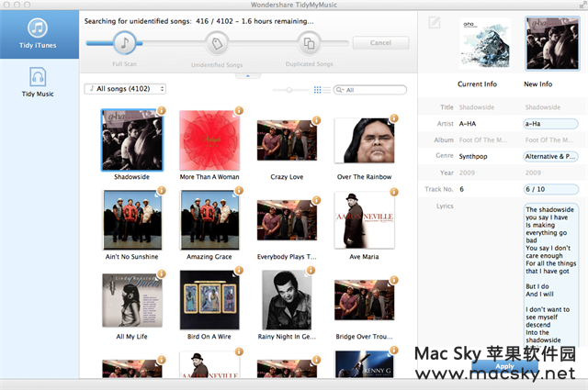Show info badge on Bird On A Wire
This screenshot has height=390, width=588.
(239, 270)
